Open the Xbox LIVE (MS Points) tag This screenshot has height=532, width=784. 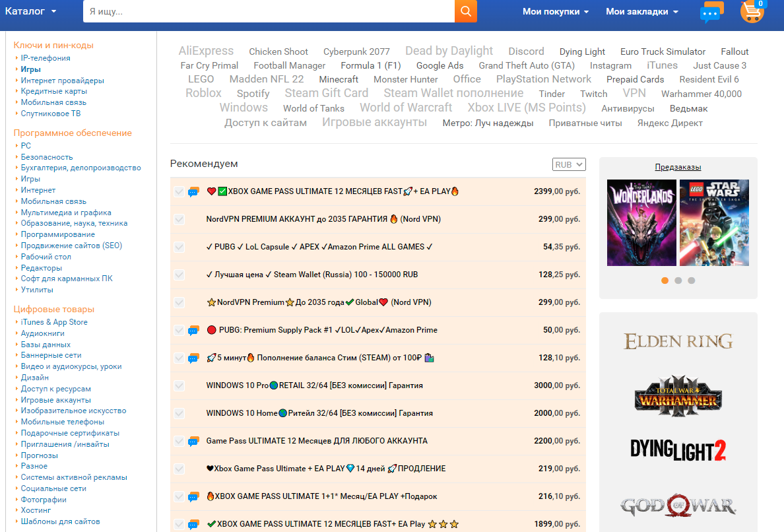point(527,108)
